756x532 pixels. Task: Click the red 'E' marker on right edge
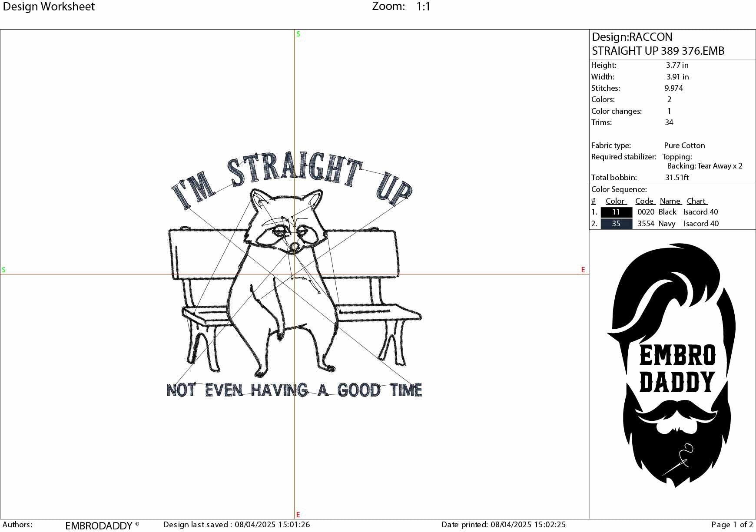pyautogui.click(x=583, y=270)
